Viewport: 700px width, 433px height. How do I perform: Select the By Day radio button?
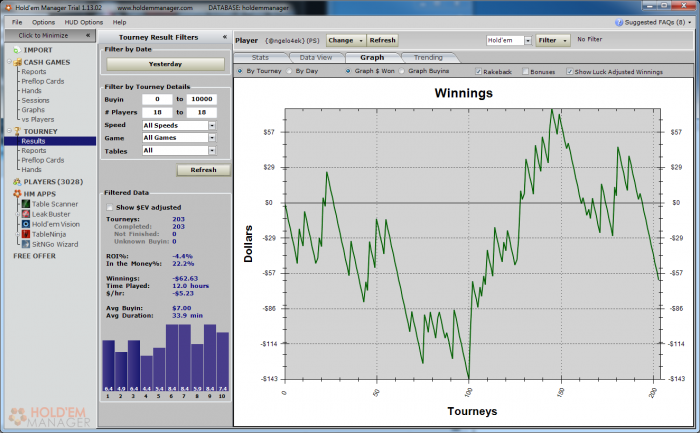tap(289, 71)
